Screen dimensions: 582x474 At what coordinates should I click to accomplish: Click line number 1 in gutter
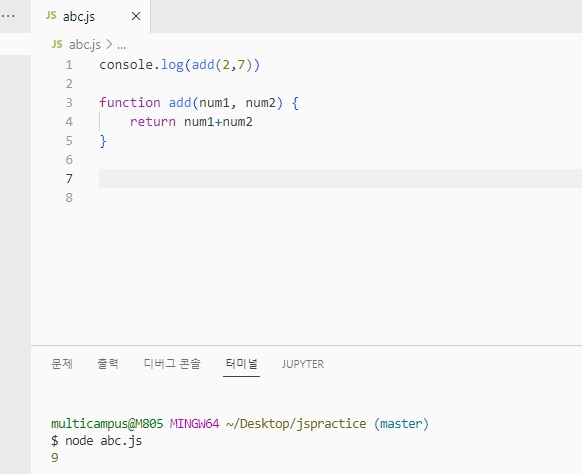pyautogui.click(x=69, y=65)
